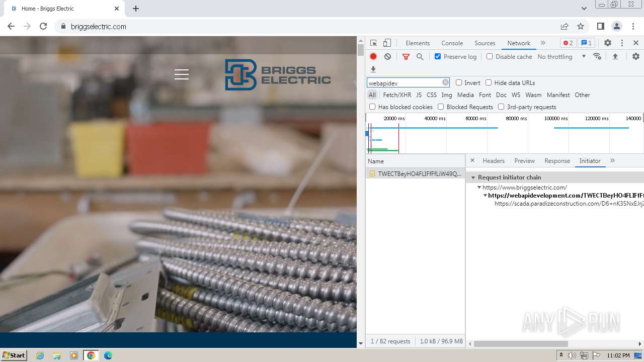Open the Windows Start menu

pyautogui.click(x=14, y=355)
